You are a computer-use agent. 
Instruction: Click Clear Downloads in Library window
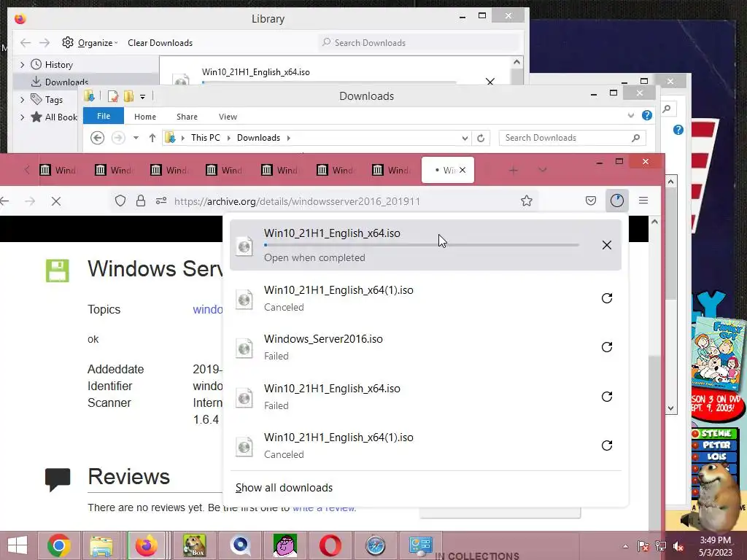point(160,43)
